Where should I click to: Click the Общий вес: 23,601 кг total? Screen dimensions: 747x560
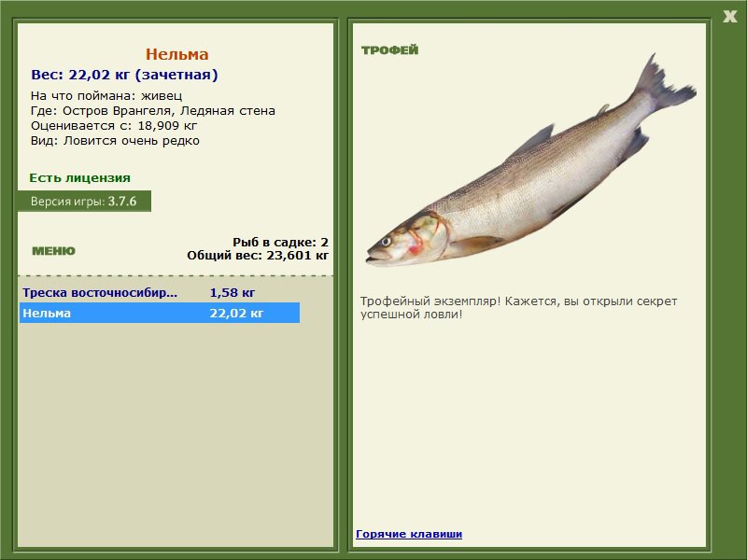point(258,255)
